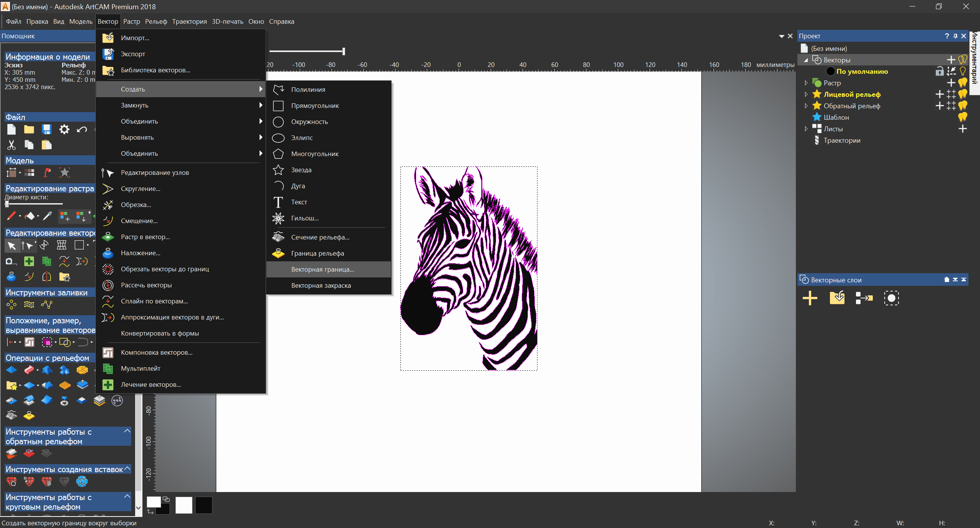Select the vector selection arrow tool

pos(11,245)
